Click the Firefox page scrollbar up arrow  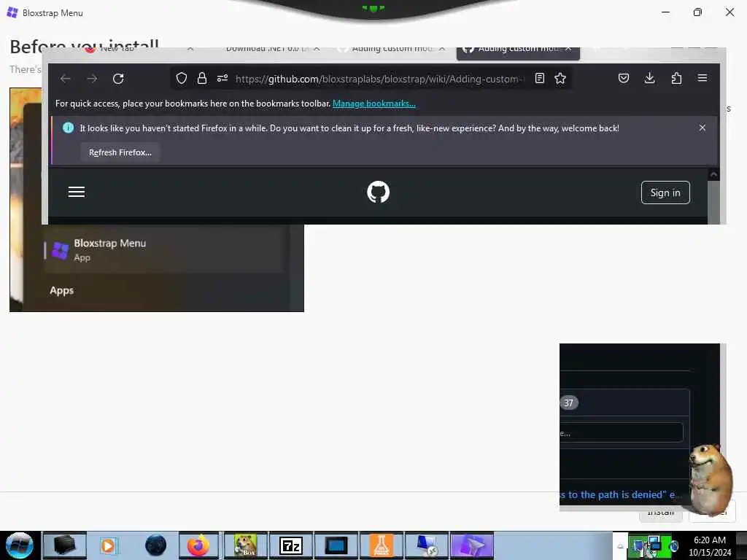(x=713, y=174)
